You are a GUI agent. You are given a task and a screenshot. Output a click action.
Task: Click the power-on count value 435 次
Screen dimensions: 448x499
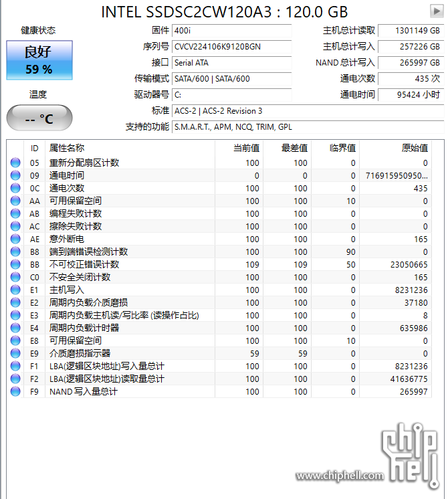pos(411,79)
